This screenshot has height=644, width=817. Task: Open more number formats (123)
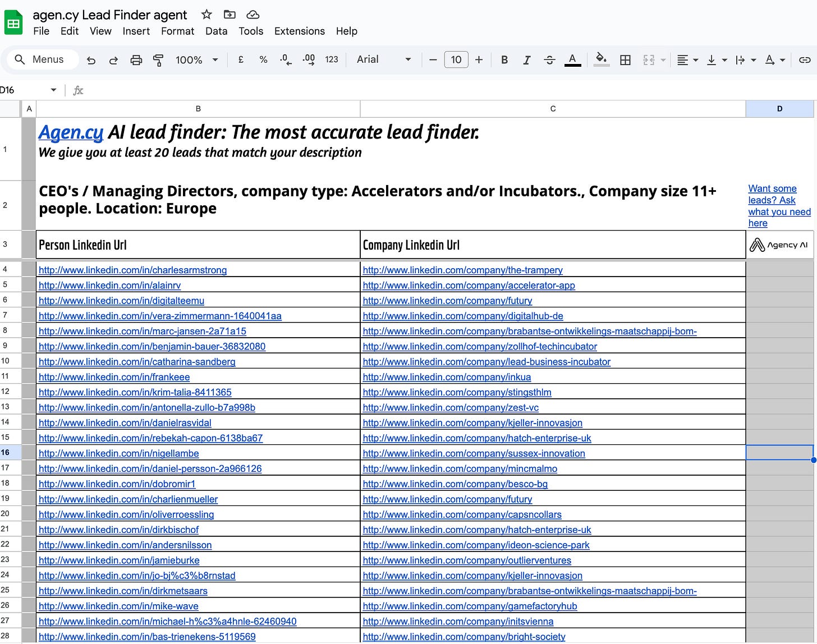point(332,59)
